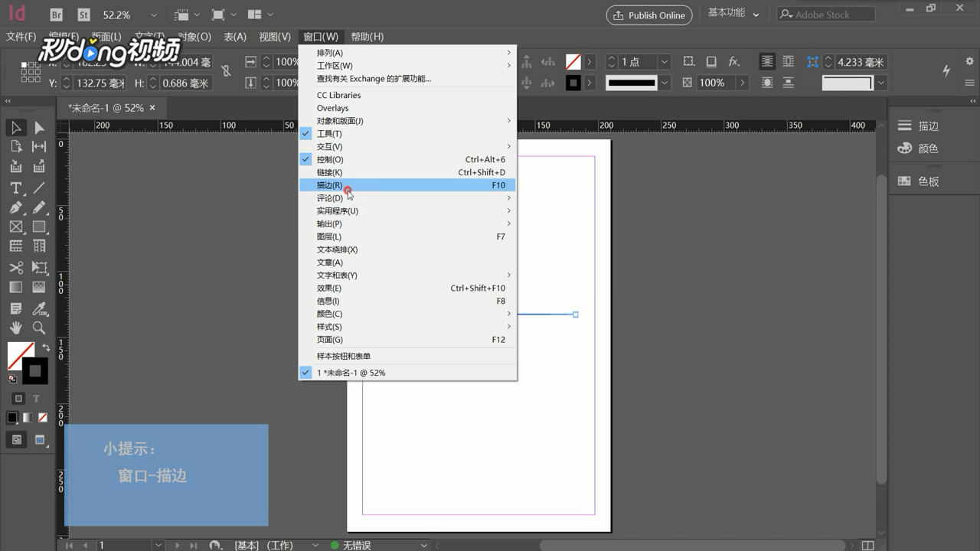Select the Pen tool

click(15, 207)
